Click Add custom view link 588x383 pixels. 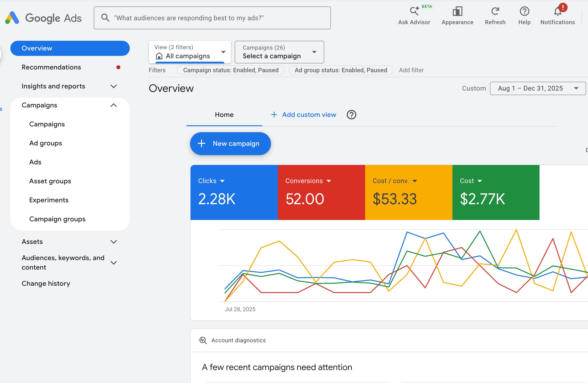pyautogui.click(x=309, y=115)
